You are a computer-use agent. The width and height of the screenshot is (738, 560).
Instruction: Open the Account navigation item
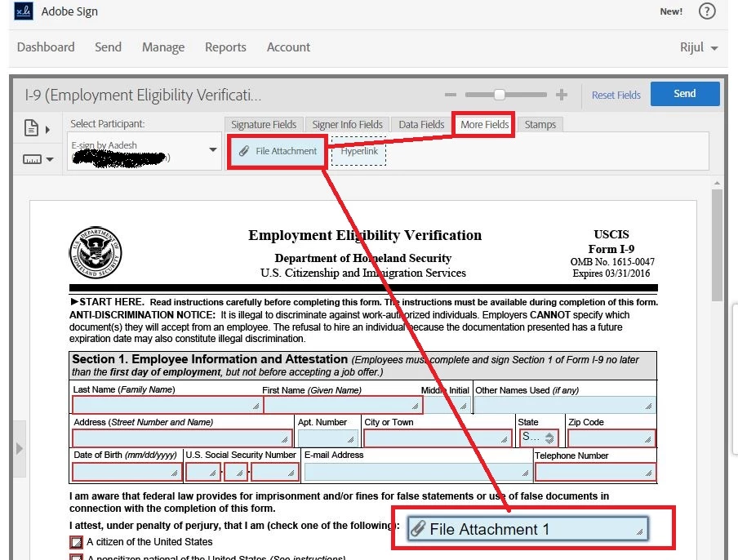pos(288,47)
